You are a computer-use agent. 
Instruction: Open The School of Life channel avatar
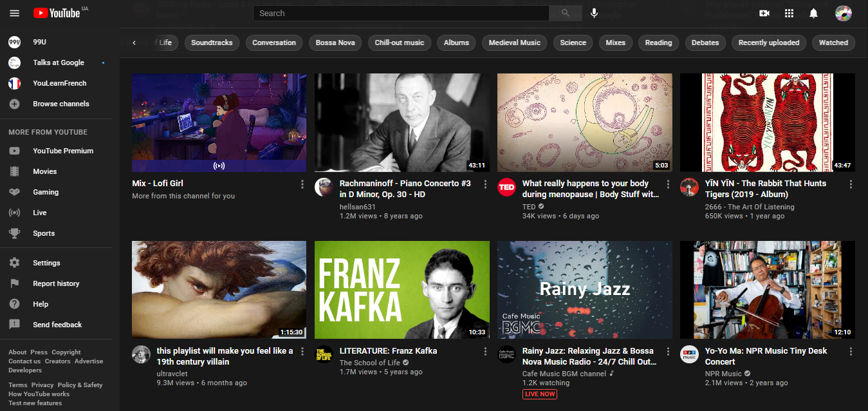coord(324,354)
